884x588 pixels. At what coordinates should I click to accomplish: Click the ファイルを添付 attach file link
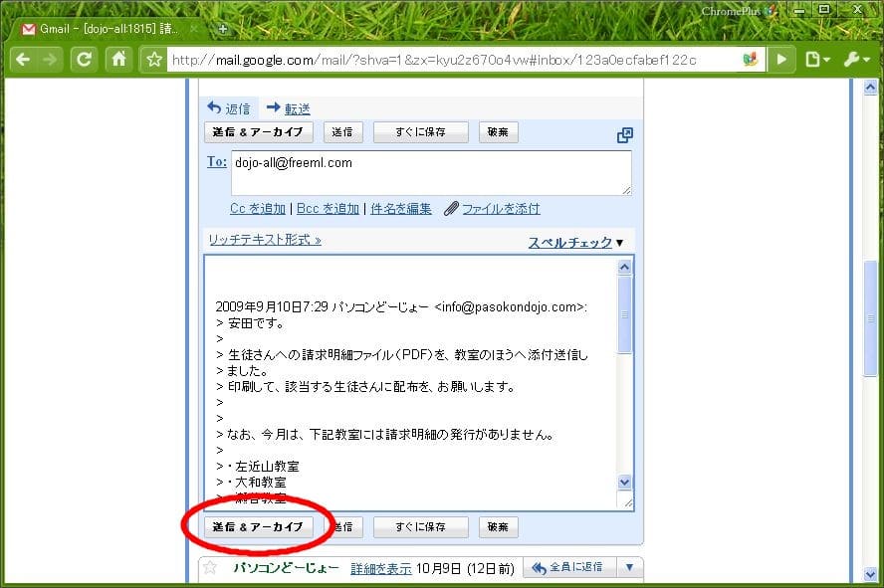click(500, 209)
